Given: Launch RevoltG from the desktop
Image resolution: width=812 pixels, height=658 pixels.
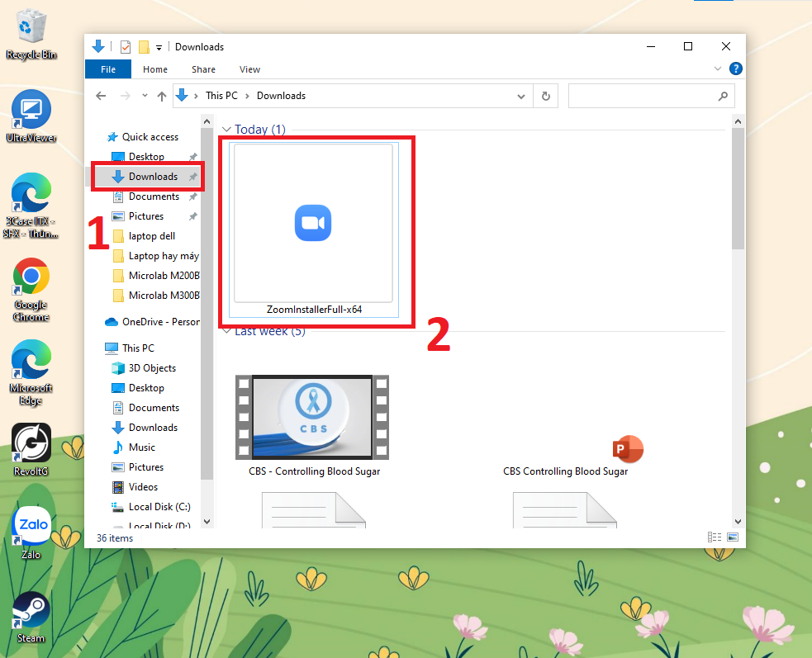Looking at the screenshot, I should tap(31, 450).
